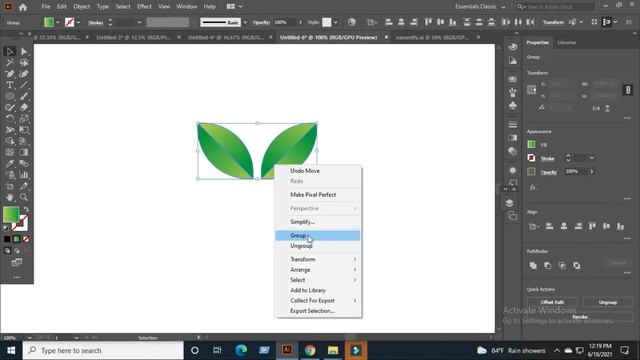Click the Stroke swatch in Appearance
The image size is (640, 360).
531,158
